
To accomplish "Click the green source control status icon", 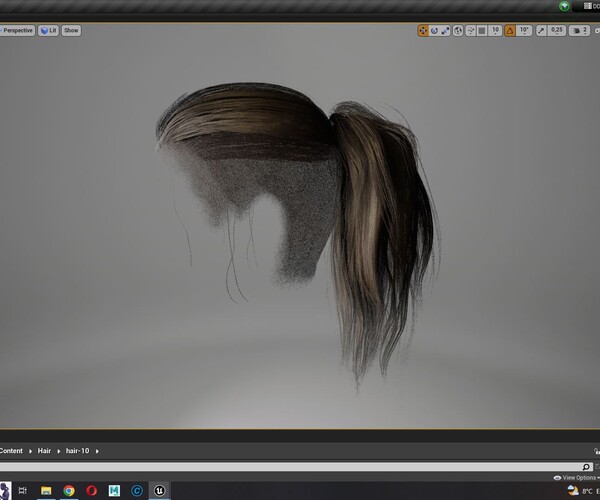I will [564, 6].
